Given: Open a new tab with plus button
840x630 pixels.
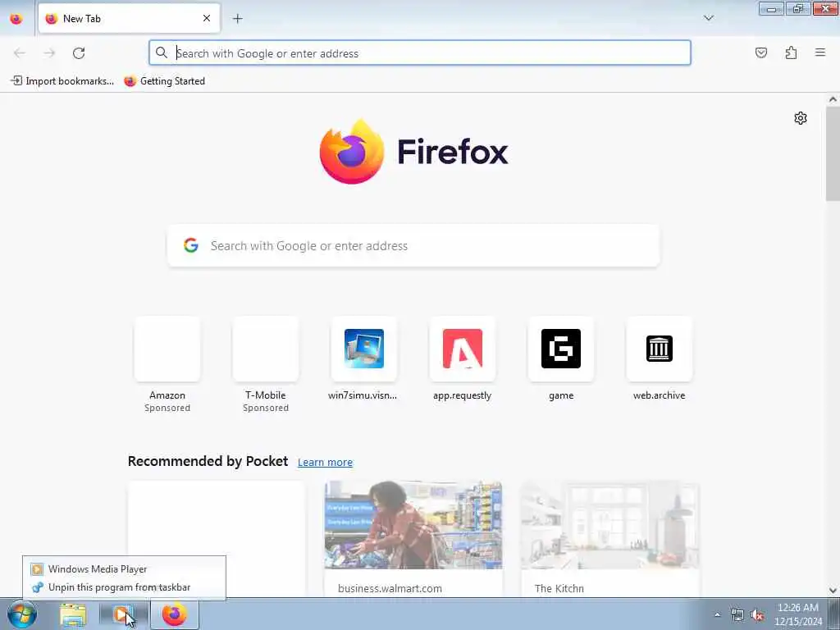Looking at the screenshot, I should 237,19.
